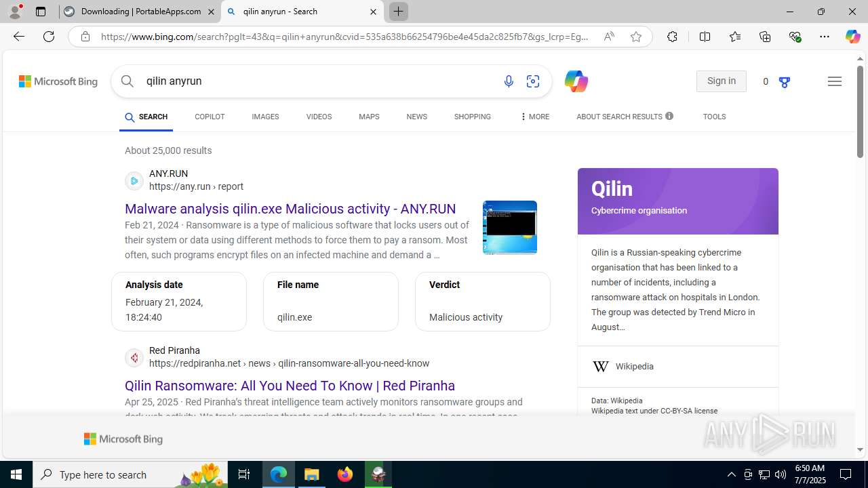Open Bing hamburger menu

pyautogui.click(x=835, y=81)
